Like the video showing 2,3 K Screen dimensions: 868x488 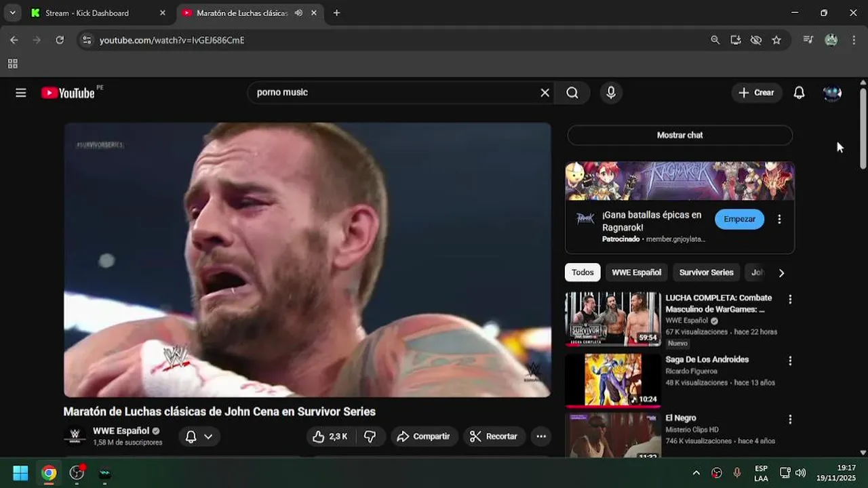(x=330, y=436)
